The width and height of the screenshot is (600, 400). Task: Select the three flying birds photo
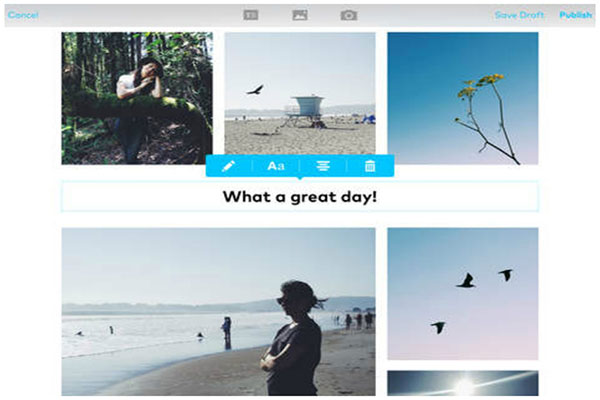[463, 294]
